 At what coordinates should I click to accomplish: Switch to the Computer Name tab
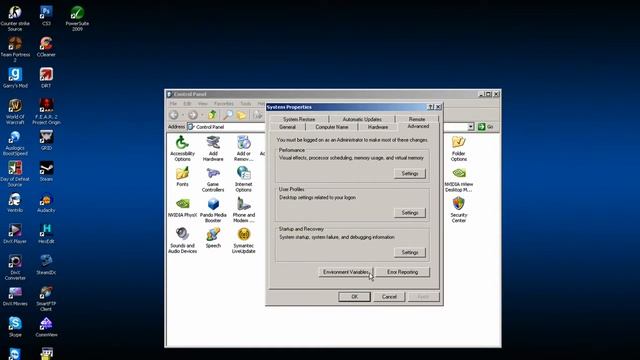pyautogui.click(x=332, y=127)
